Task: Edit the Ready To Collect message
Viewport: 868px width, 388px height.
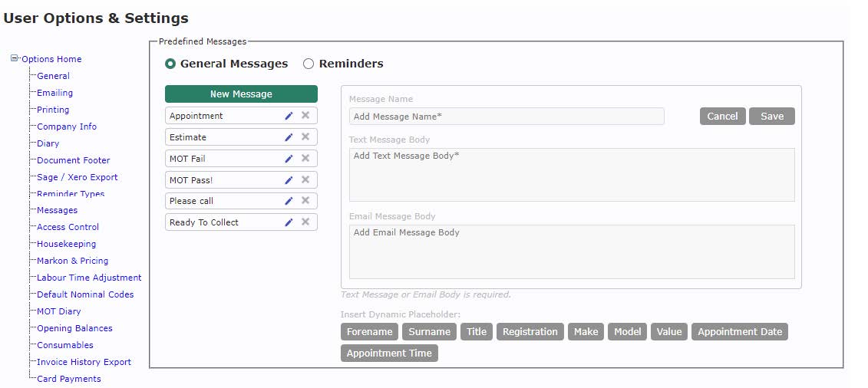Action: point(289,222)
